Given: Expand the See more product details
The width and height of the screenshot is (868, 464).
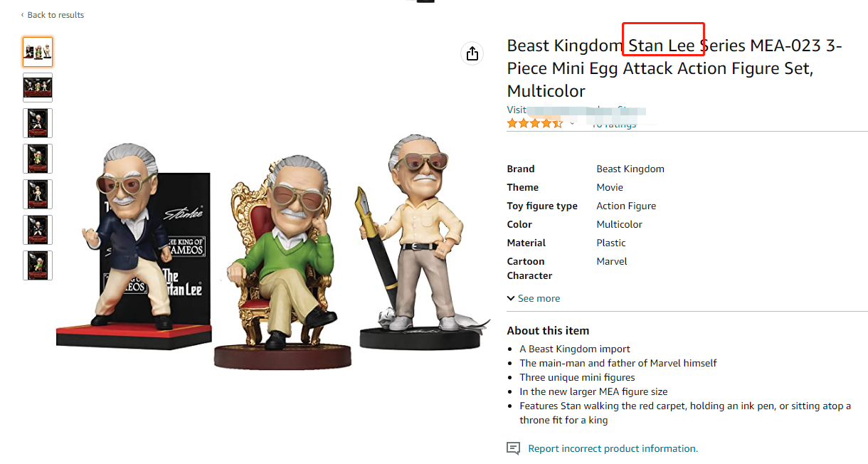Looking at the screenshot, I should (534, 298).
